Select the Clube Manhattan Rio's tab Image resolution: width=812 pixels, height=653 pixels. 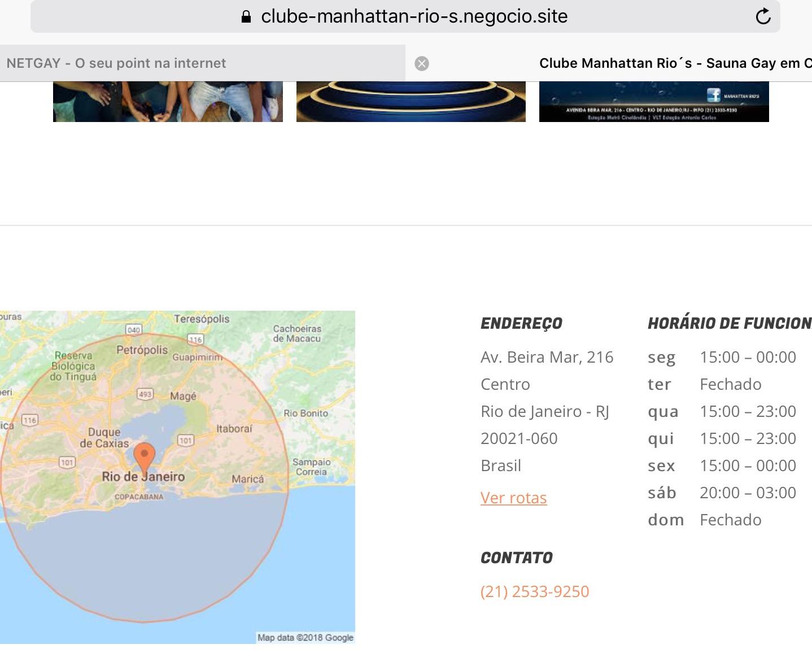tap(609, 63)
